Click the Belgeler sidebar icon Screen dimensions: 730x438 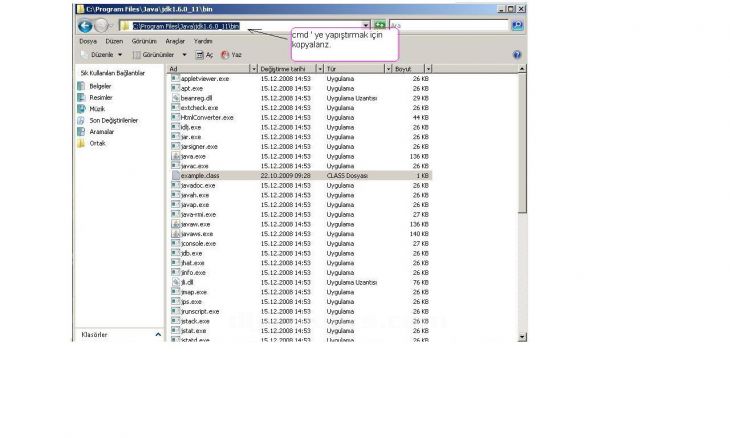[x=81, y=86]
